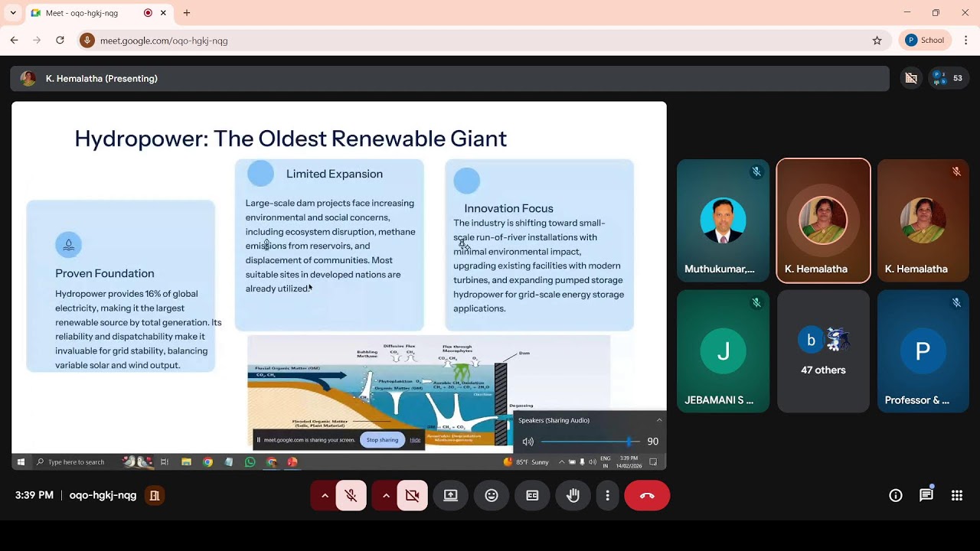The width and height of the screenshot is (980, 551).
Task: Open Chrome's three-dot menu
Action: (x=965, y=41)
